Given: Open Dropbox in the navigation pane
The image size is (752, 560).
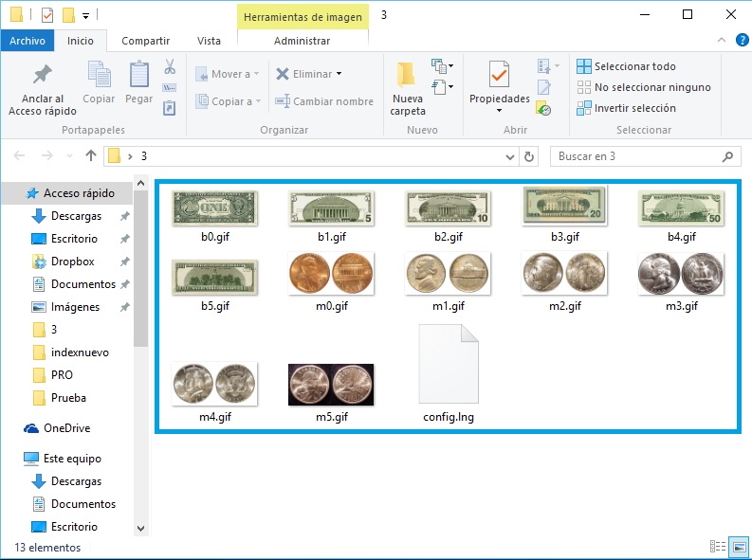Looking at the screenshot, I should click(72, 262).
